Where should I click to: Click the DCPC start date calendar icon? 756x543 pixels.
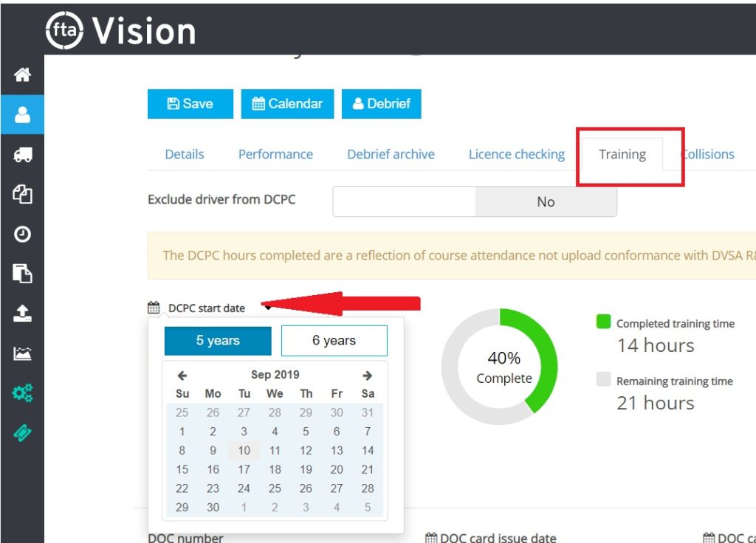coord(154,308)
